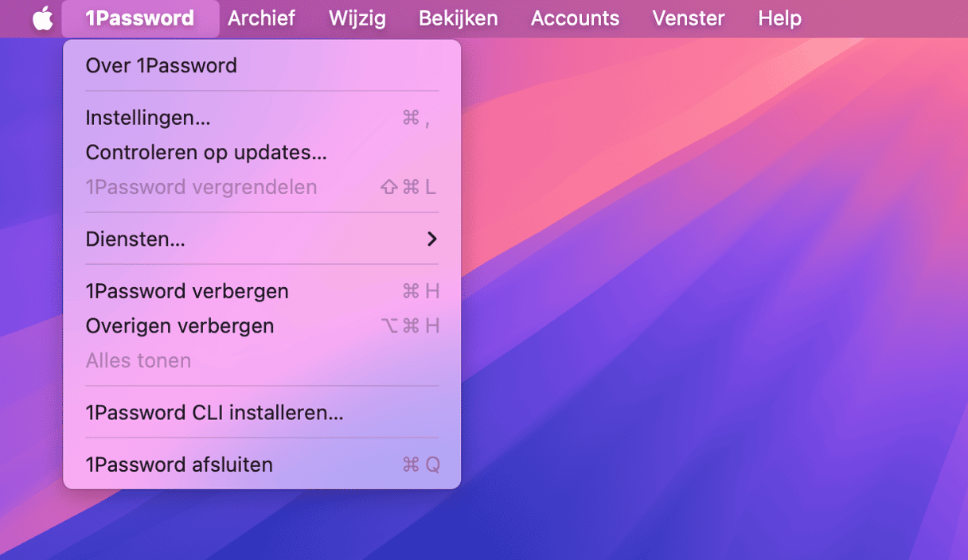968x560 pixels.
Task: Click 1Password CLI installeren…
Action: pyautogui.click(x=262, y=413)
